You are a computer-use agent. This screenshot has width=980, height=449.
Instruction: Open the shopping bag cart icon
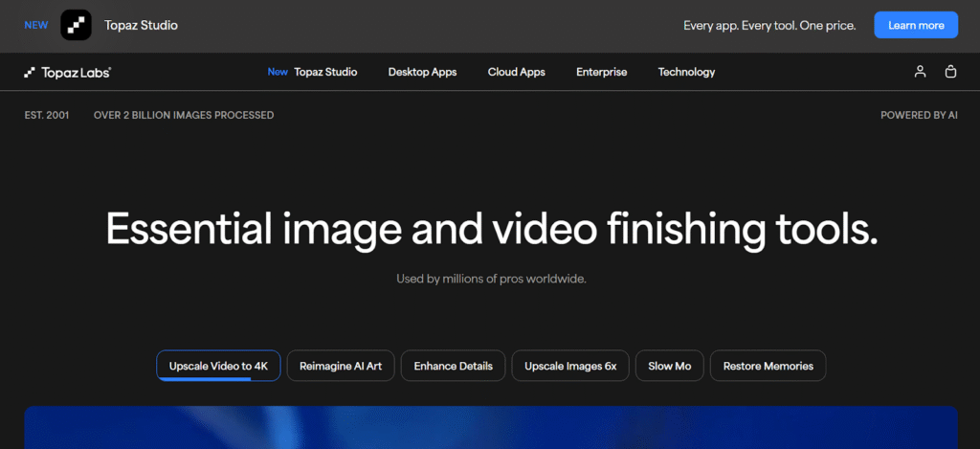950,72
